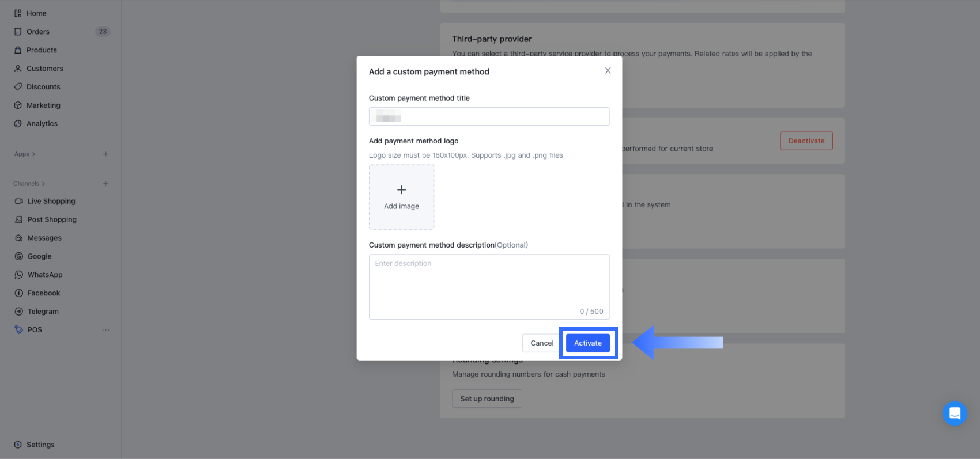Screen dimensions: 980x459
Task: Click the Analytics chart icon
Action: tap(18, 124)
